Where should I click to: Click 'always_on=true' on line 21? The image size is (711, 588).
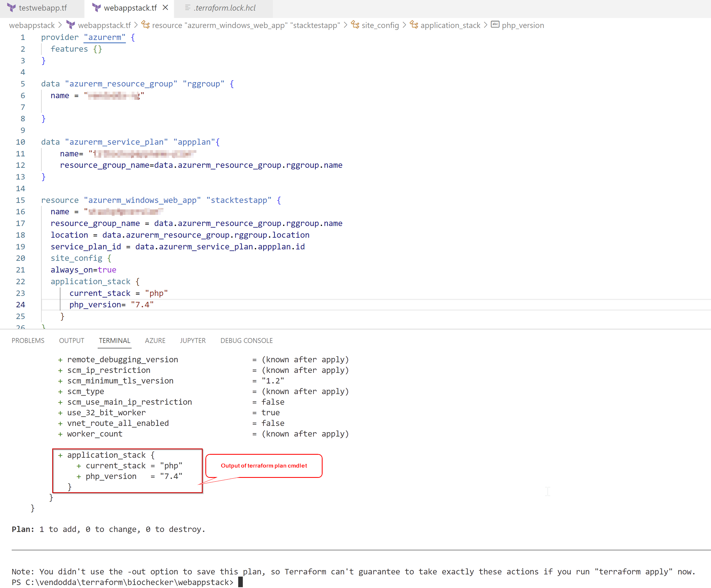(83, 270)
